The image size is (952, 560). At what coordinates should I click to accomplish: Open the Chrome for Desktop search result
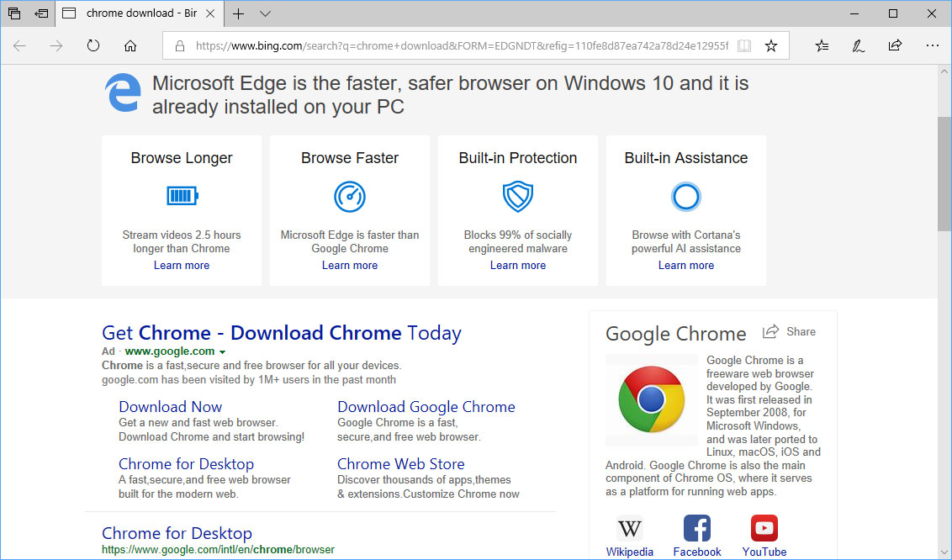pyautogui.click(x=177, y=533)
